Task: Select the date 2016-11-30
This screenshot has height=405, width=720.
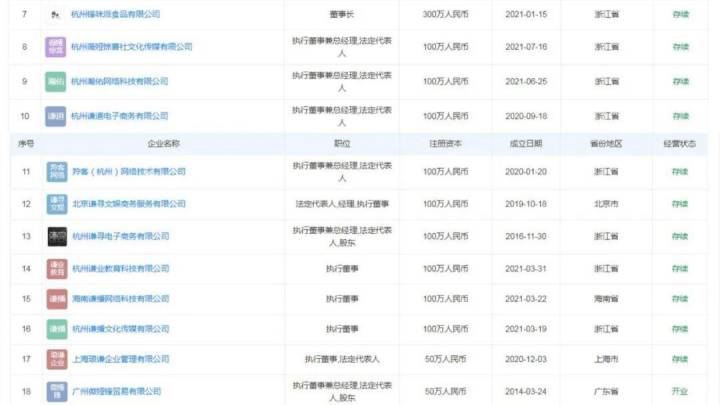Action: pos(526,236)
